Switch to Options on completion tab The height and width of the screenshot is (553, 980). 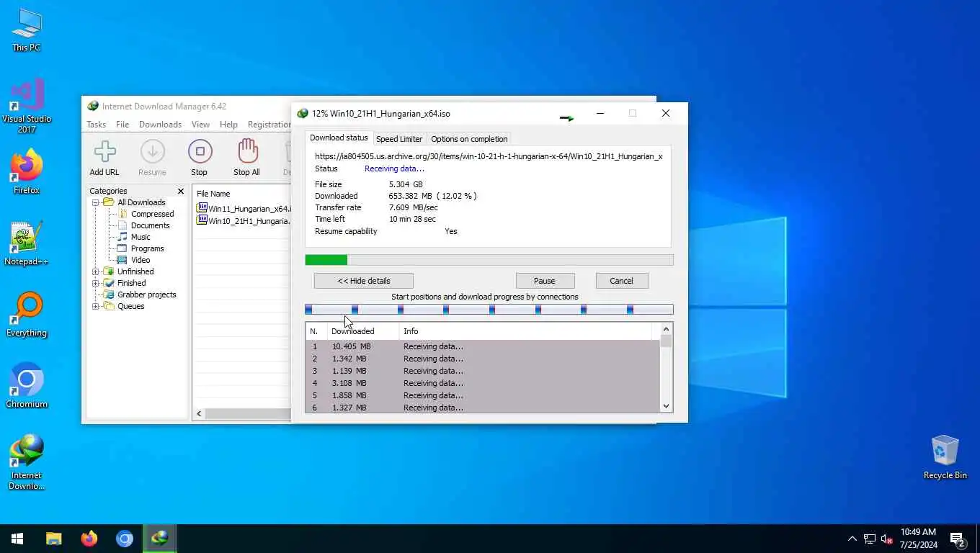click(x=469, y=139)
